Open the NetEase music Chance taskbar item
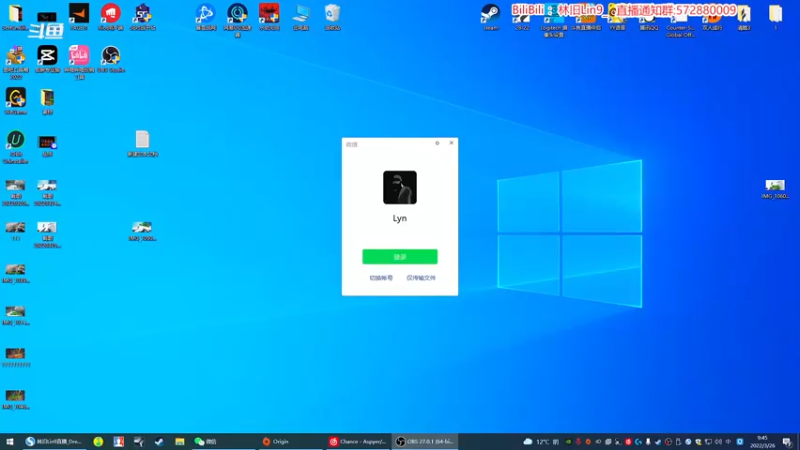The image size is (800, 450). [x=358, y=441]
